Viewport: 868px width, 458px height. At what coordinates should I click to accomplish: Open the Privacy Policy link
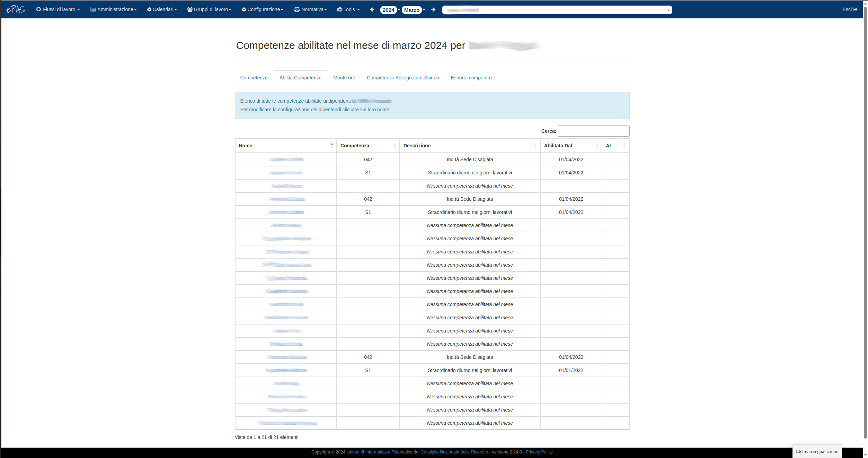(539, 452)
